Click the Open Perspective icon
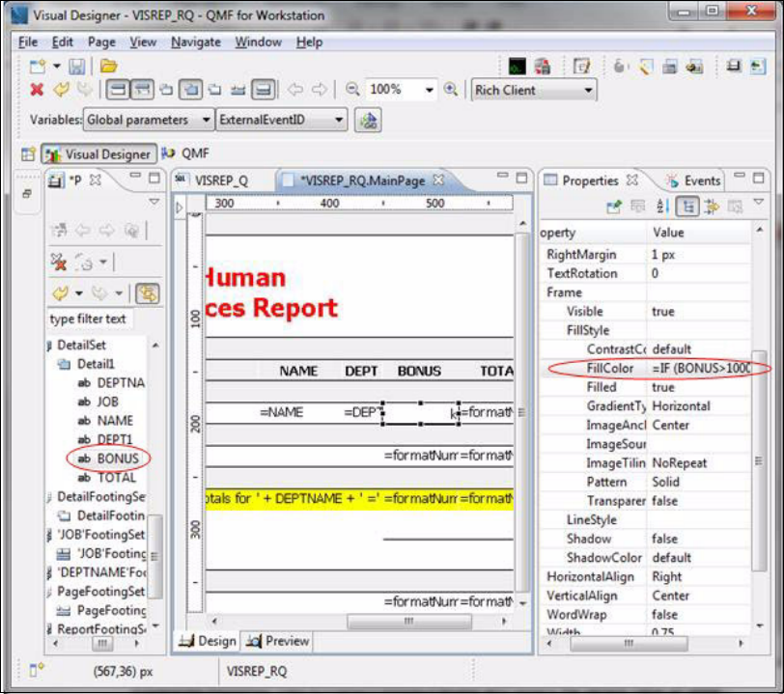The width and height of the screenshot is (784, 694). point(28,154)
